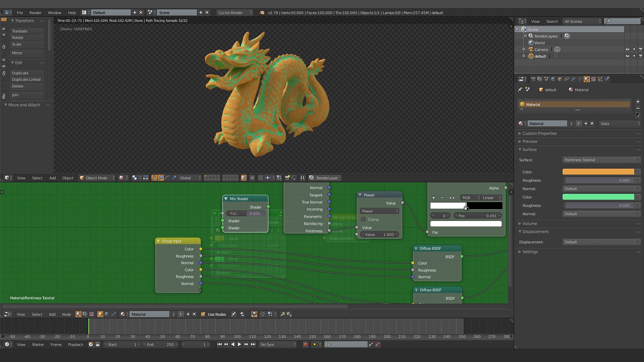Open the Constraints properties tab
The image size is (644, 362).
point(566,79)
